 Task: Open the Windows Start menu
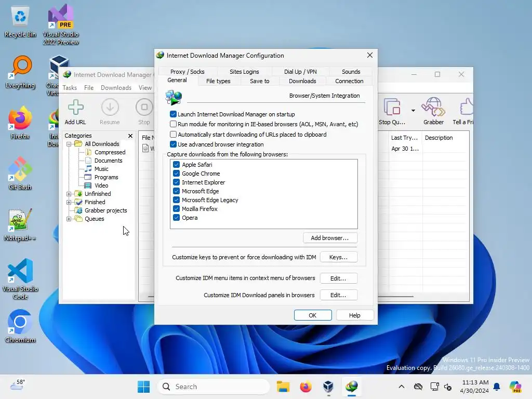tap(143, 387)
